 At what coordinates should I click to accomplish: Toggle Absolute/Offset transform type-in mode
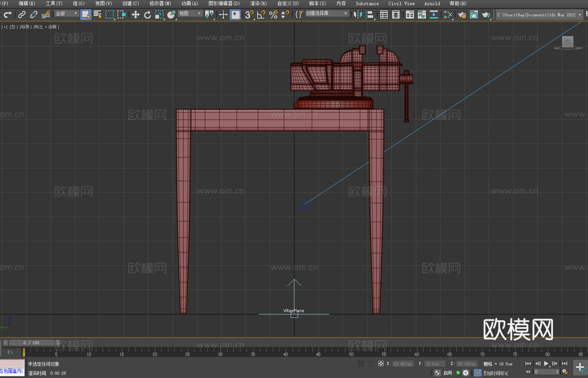tap(381, 364)
